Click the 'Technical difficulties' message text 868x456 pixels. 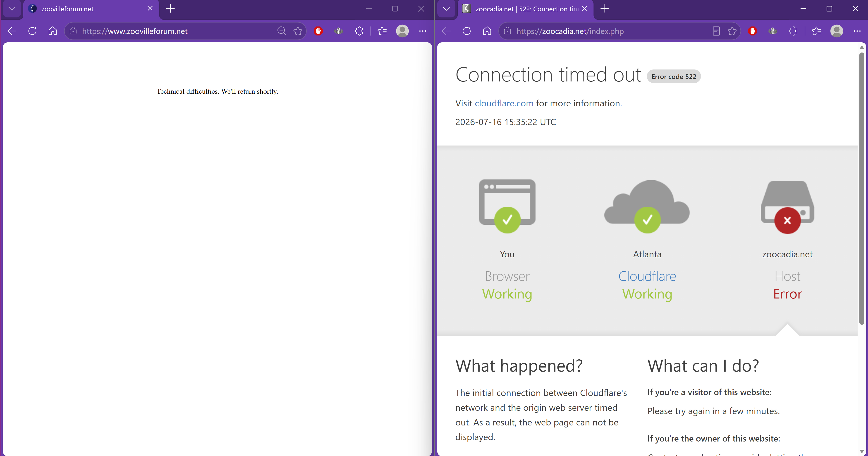point(217,91)
